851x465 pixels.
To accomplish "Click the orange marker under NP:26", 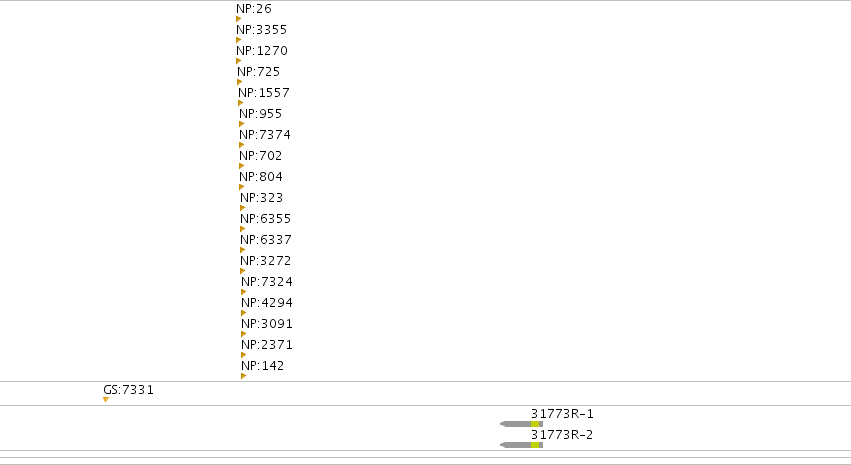I will 238,19.
